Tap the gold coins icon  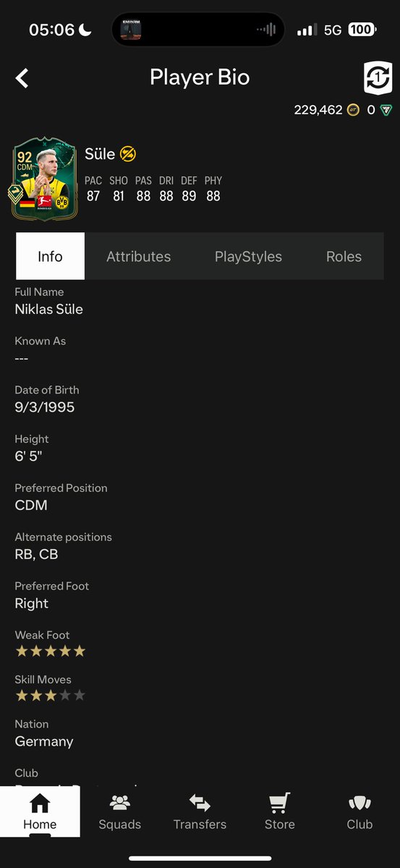pos(353,110)
